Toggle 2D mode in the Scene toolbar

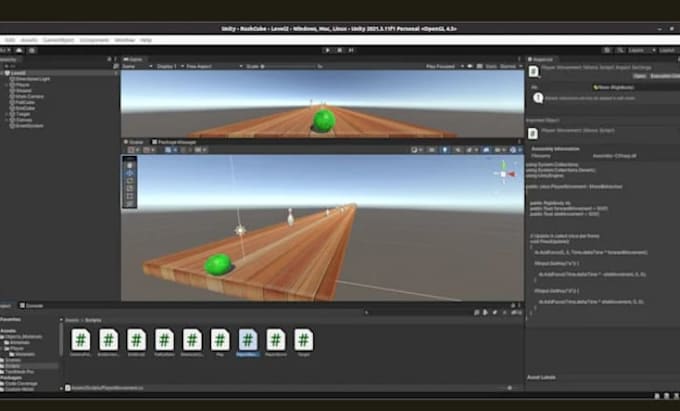(x=432, y=150)
